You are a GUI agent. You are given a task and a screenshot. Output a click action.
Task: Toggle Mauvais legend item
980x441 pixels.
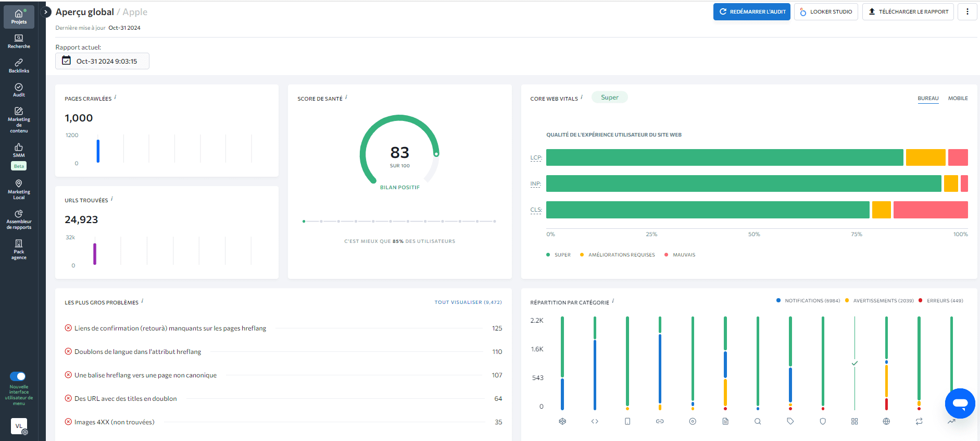[680, 255]
